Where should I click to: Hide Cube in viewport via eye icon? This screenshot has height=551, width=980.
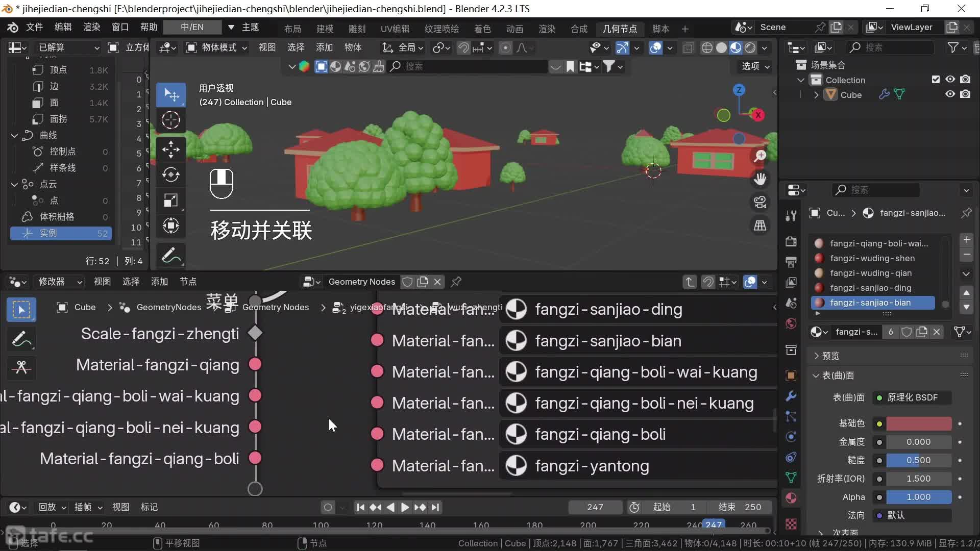pyautogui.click(x=950, y=94)
